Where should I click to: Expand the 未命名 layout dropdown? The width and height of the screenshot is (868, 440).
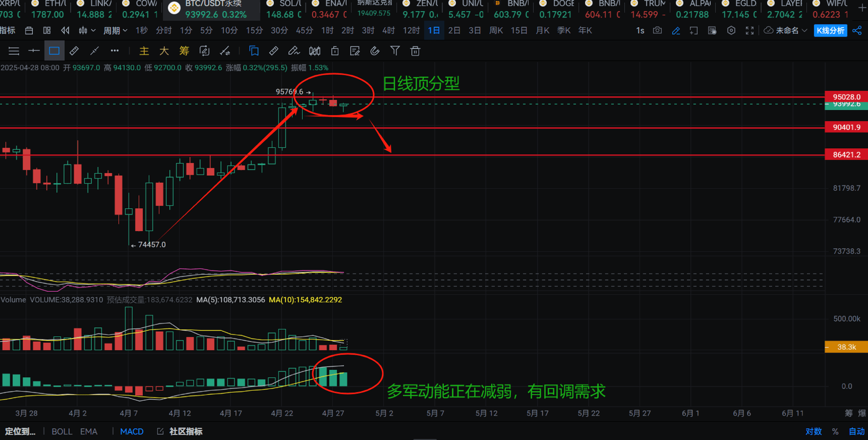tap(786, 31)
